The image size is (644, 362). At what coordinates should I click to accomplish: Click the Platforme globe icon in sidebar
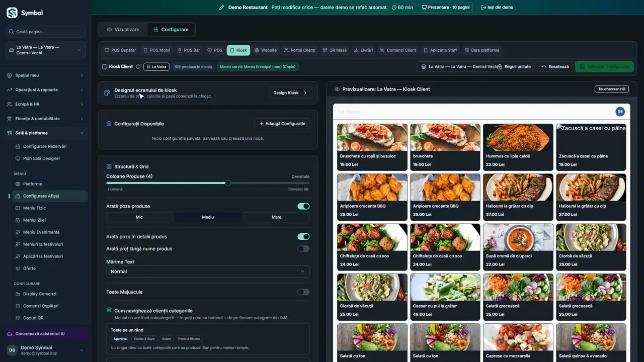click(18, 184)
